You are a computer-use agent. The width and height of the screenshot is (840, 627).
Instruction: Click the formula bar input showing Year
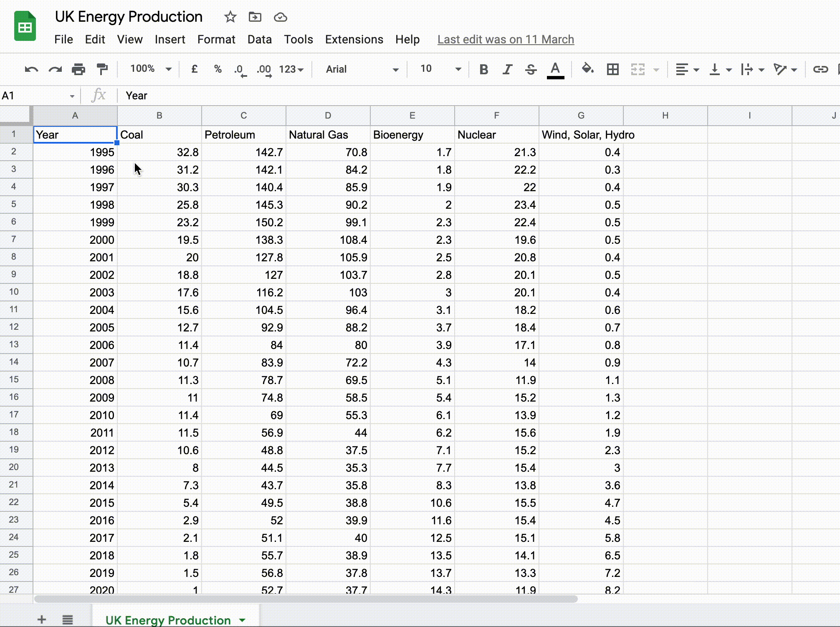(x=417, y=96)
